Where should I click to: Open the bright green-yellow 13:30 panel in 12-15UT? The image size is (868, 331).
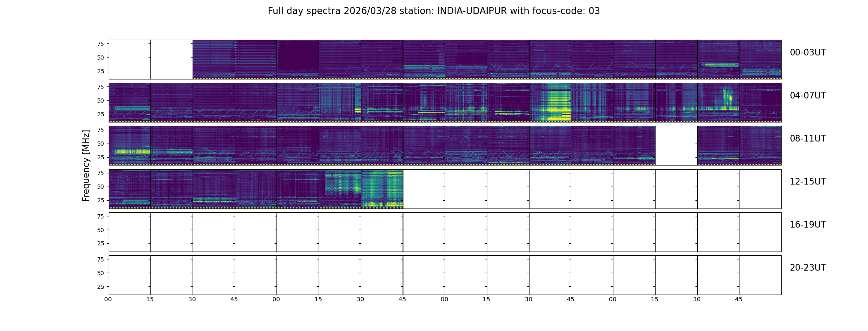coord(382,188)
